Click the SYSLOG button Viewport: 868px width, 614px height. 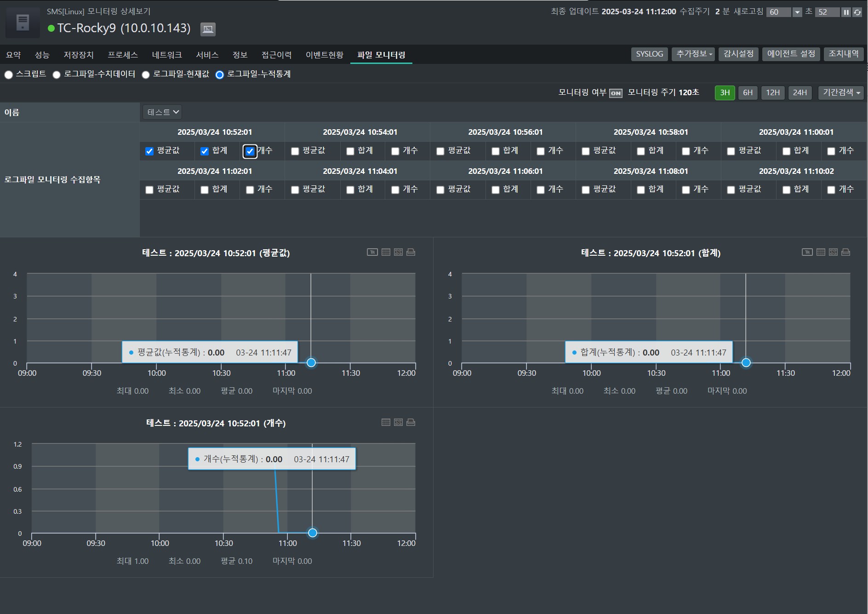click(x=649, y=54)
